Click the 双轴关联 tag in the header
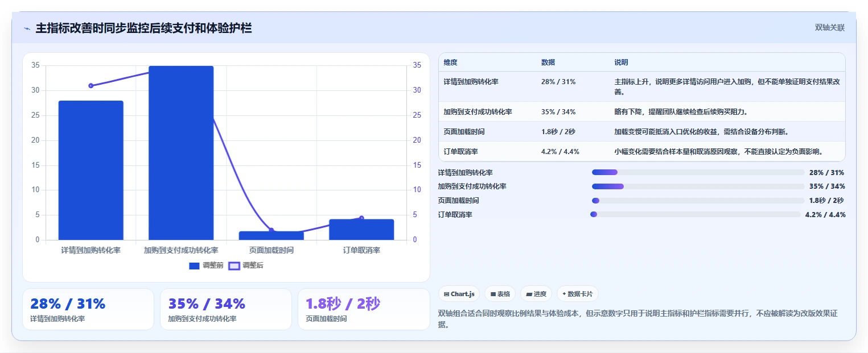868x353 pixels. [x=829, y=28]
